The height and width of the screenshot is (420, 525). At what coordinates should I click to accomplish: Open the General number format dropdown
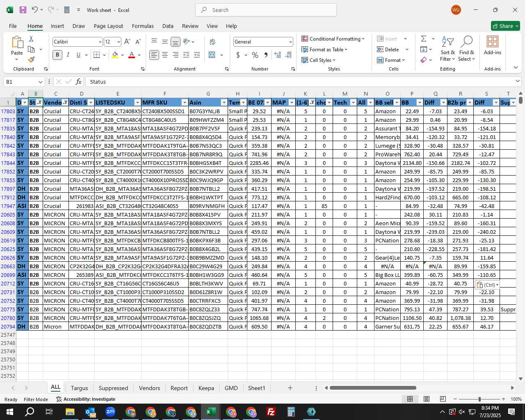point(290,42)
